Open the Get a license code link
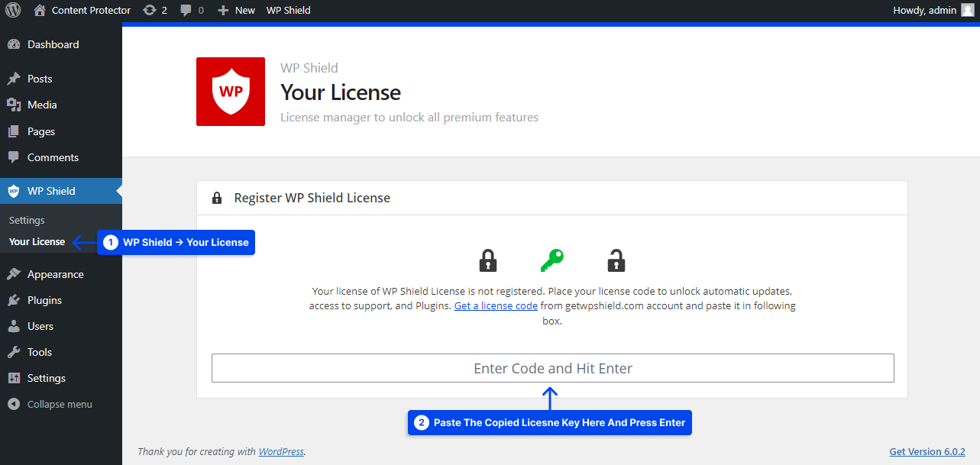 coord(495,305)
